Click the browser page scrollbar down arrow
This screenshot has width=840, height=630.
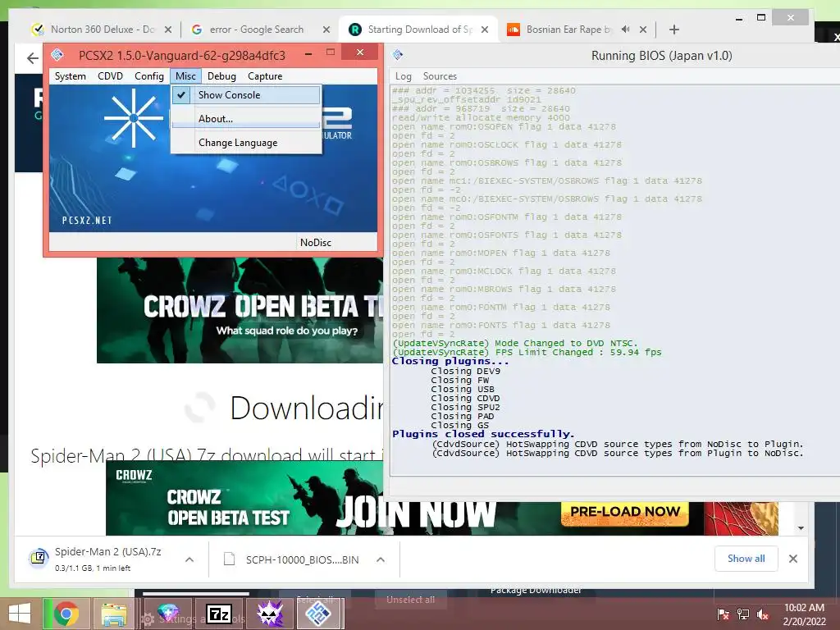[x=801, y=528]
